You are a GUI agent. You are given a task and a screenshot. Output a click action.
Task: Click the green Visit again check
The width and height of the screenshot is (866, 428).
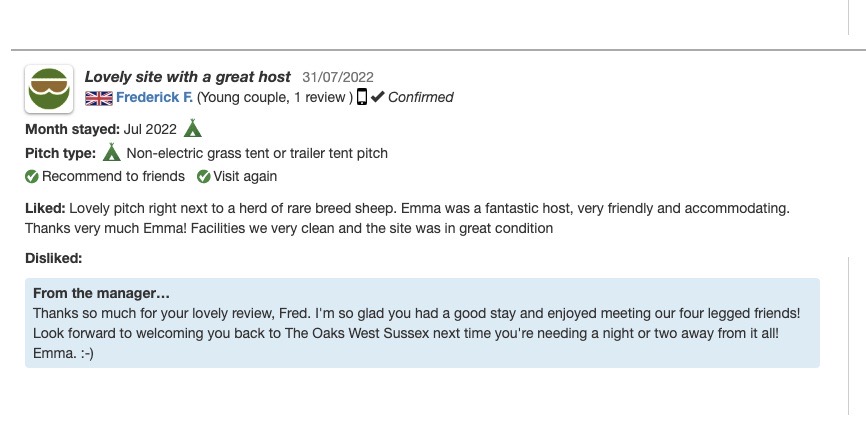click(x=203, y=177)
